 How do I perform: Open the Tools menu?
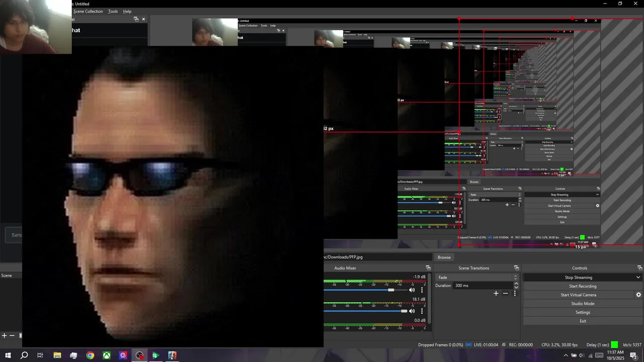click(113, 11)
